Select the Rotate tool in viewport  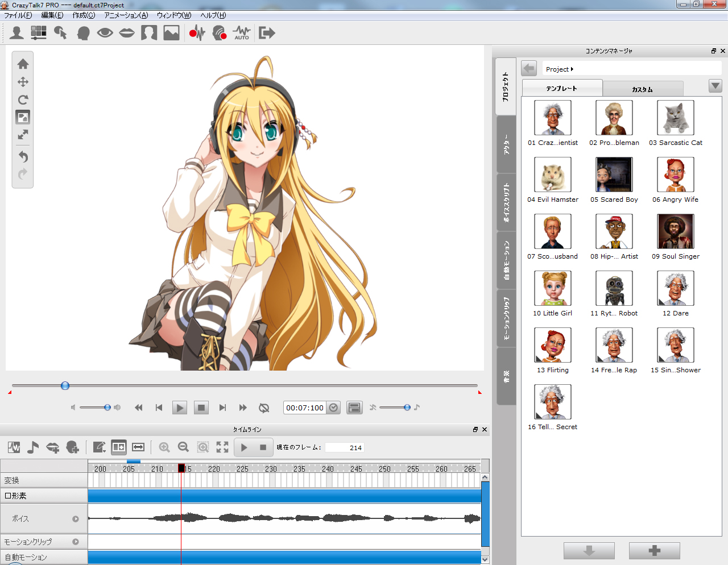click(x=23, y=99)
